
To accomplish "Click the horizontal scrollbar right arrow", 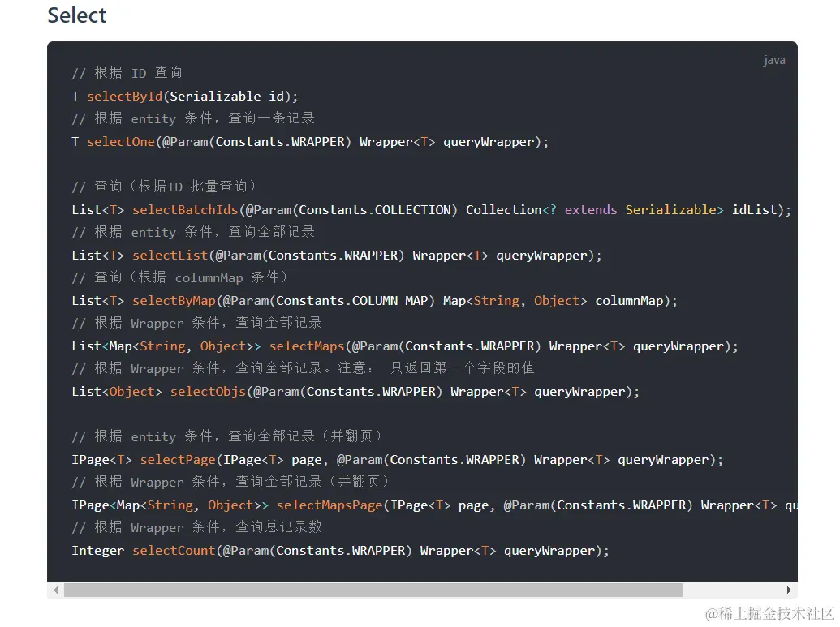I will (x=789, y=590).
